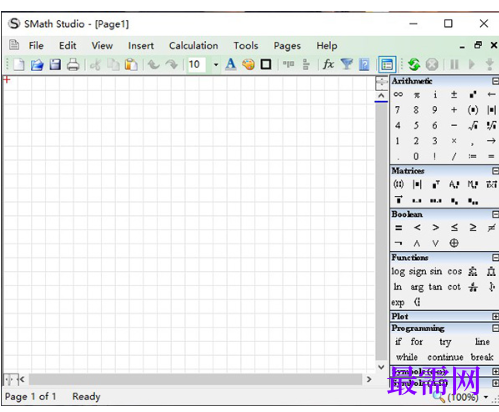Open the Insert menu
The image size is (499, 412).
pyautogui.click(x=141, y=46)
